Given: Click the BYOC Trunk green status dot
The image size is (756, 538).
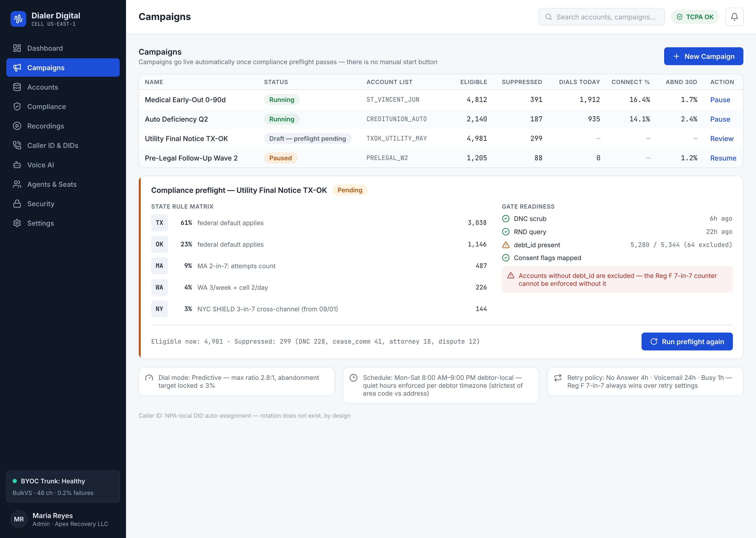Looking at the screenshot, I should (x=14, y=481).
